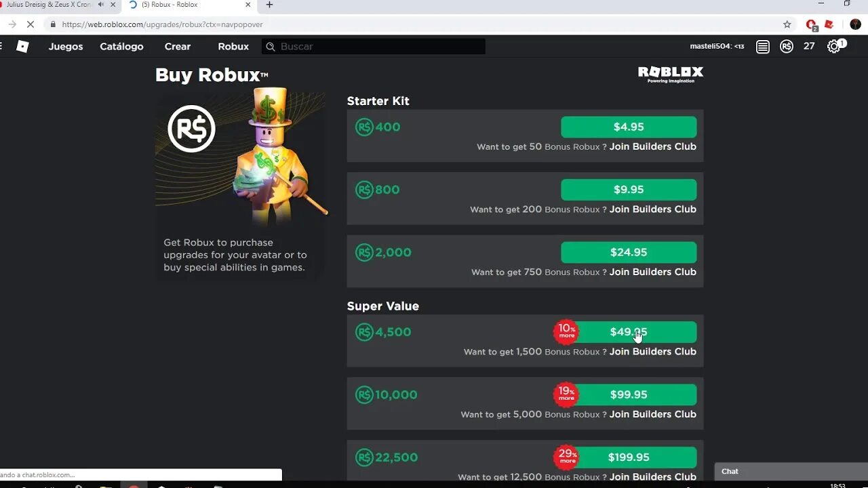Expand the Chat panel
This screenshot has width=868, height=488.
(x=791, y=472)
